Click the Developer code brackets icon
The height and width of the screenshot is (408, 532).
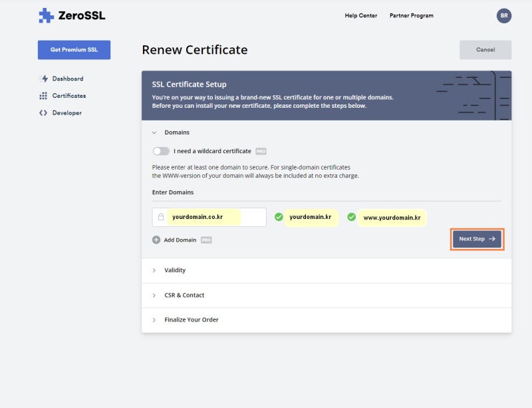[44, 113]
